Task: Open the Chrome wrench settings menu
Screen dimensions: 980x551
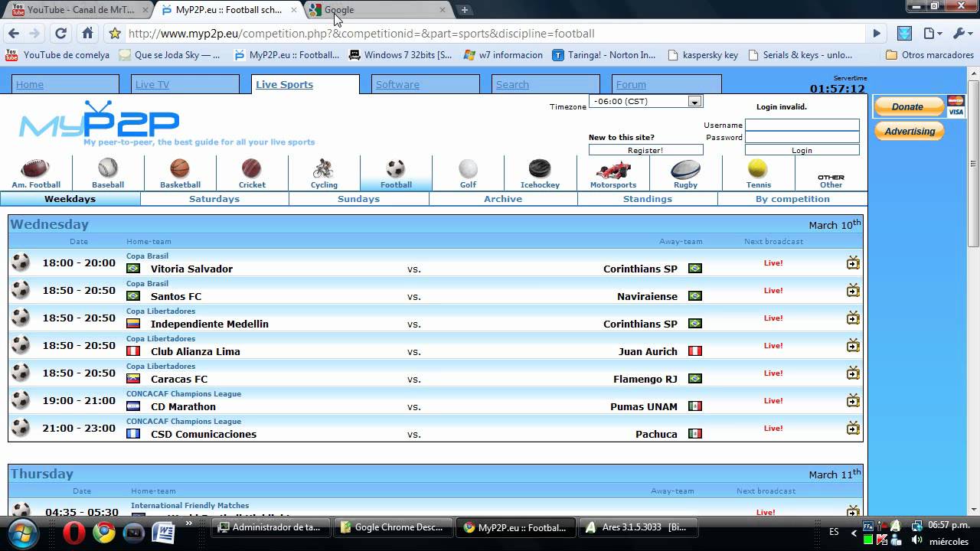Action: coord(960,33)
